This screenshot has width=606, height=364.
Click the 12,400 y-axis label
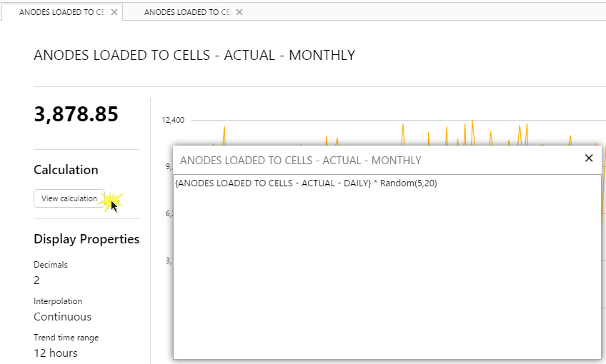click(x=173, y=120)
